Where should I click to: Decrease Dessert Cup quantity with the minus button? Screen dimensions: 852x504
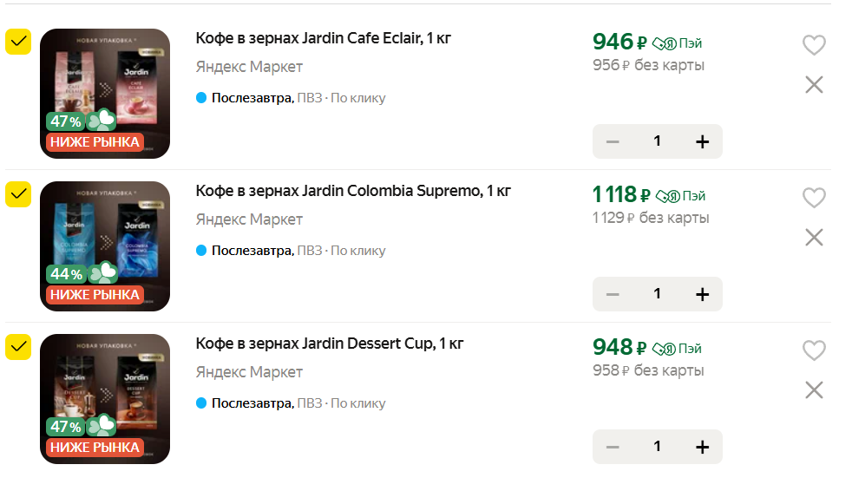tap(613, 447)
